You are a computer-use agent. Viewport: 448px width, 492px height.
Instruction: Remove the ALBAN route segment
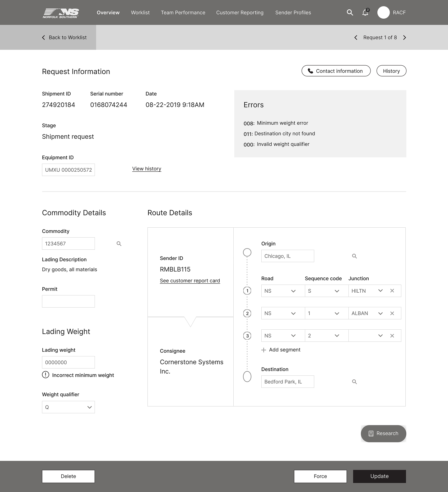392,313
